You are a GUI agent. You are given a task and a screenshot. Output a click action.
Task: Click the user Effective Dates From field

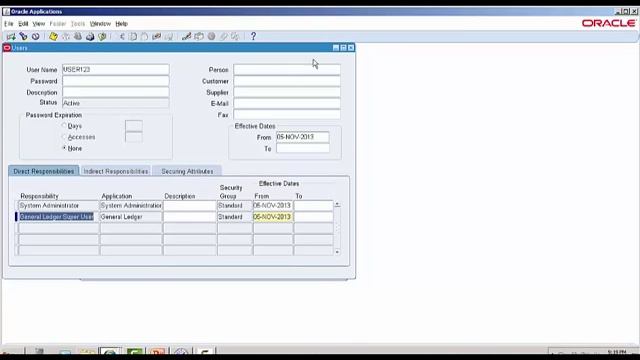[x=302, y=137]
